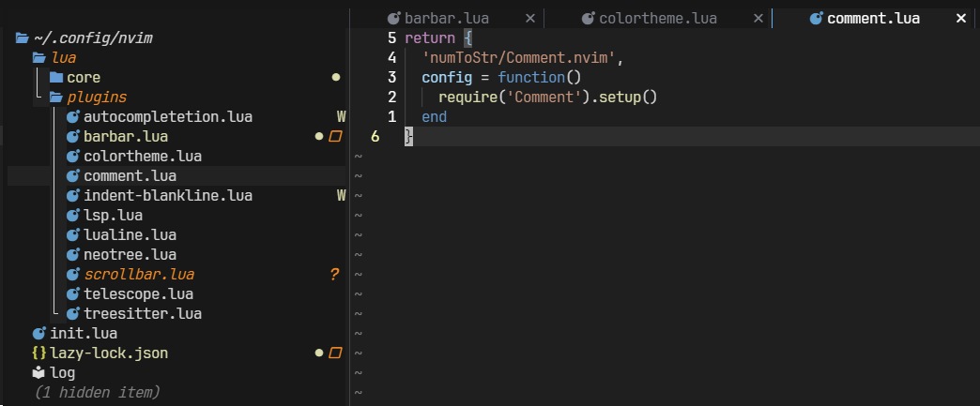This screenshot has width=980, height=406.
Task: Click the untracked question mark beside scrollbar.lua
Action: 334,275
